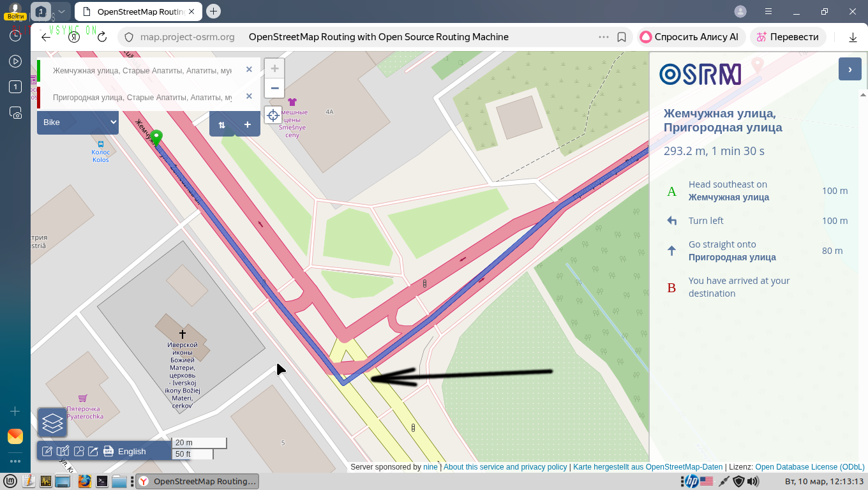868x490 pixels.
Task: Open the Open Database License link
Action: (809, 467)
